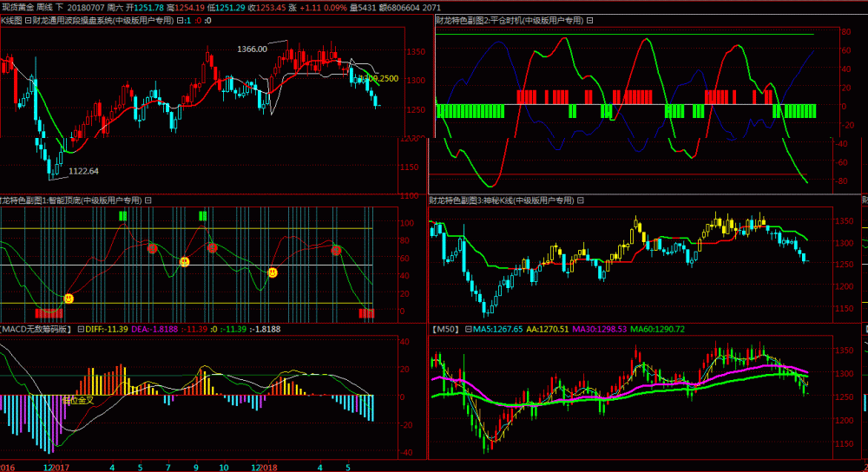Click the AA:1270.51 legend
The width and height of the screenshot is (868, 472).
click(x=548, y=329)
